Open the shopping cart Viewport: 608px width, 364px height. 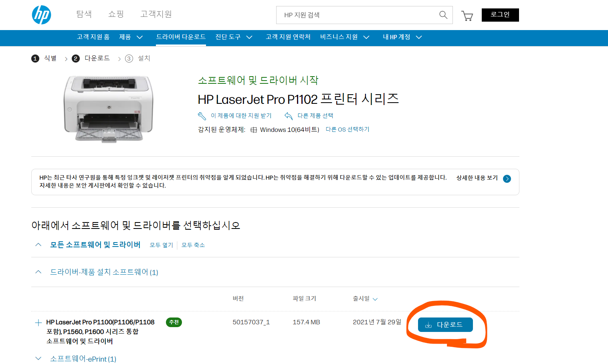pos(467,15)
